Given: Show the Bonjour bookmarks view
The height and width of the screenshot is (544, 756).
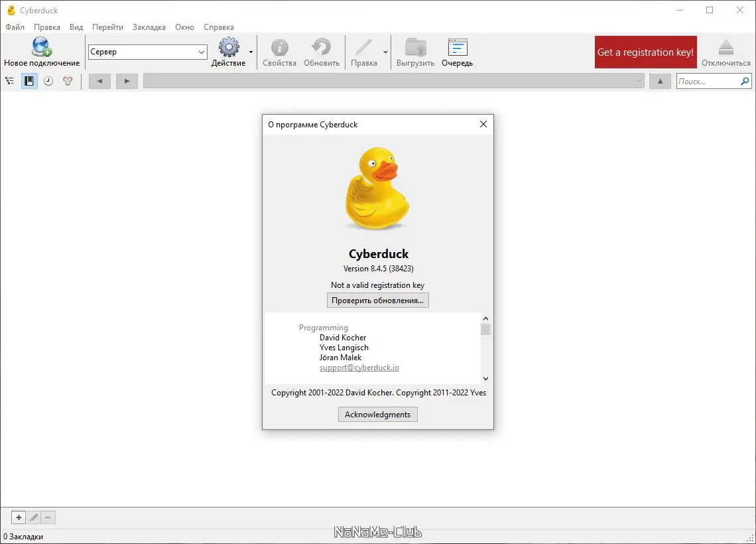Looking at the screenshot, I should [68, 81].
